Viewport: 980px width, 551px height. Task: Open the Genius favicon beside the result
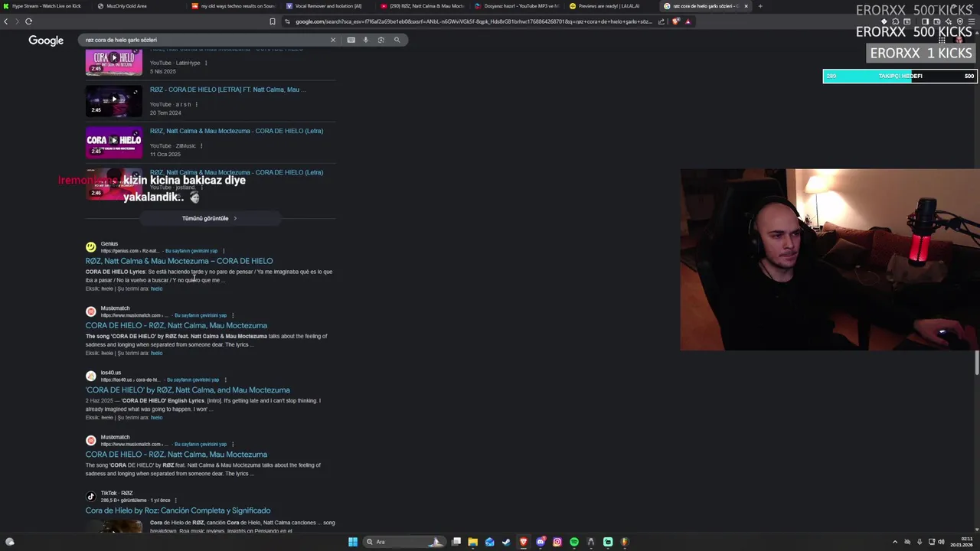[91, 246]
